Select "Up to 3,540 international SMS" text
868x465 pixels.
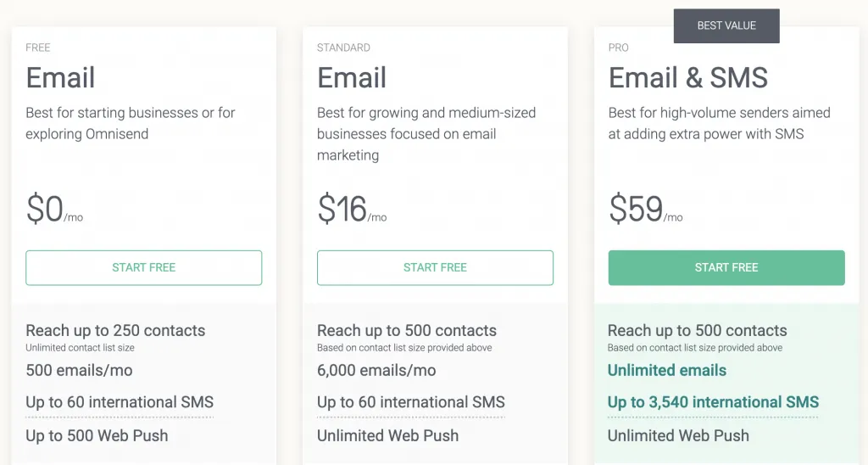click(x=713, y=402)
